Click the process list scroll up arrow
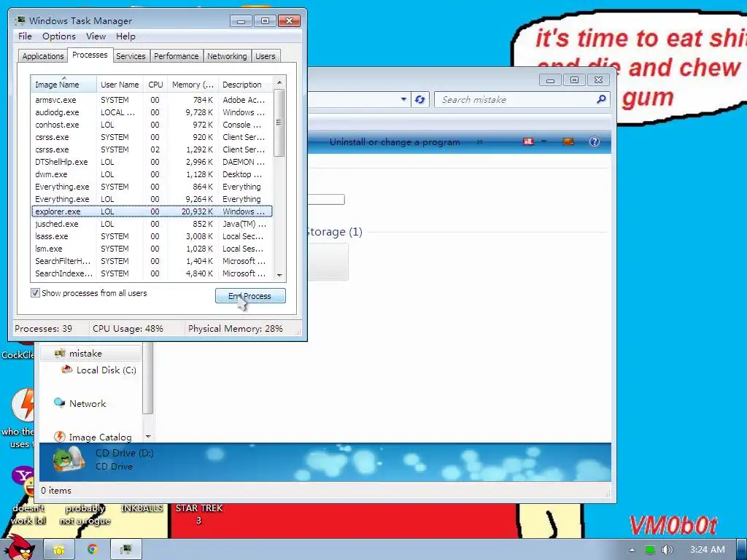747x560 pixels. tap(279, 82)
